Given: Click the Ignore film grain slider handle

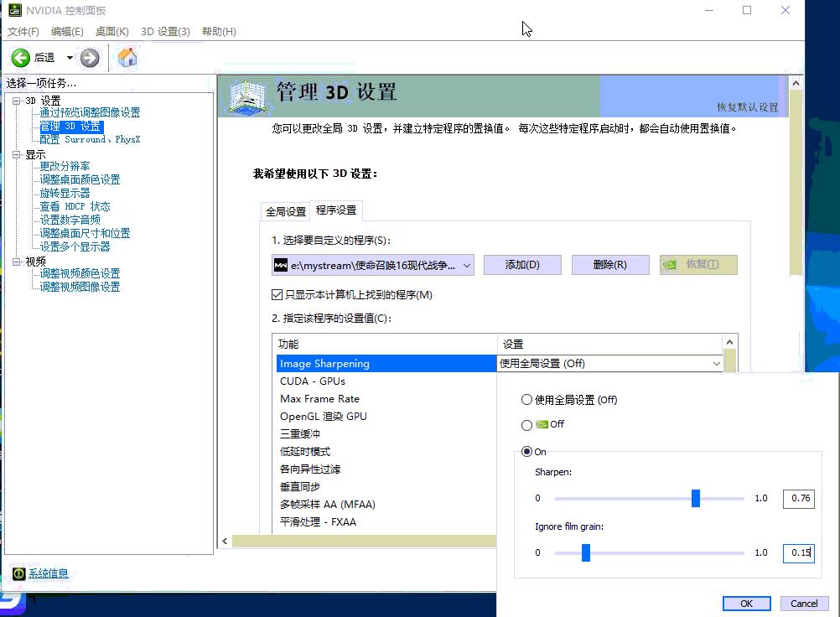Looking at the screenshot, I should point(586,552).
